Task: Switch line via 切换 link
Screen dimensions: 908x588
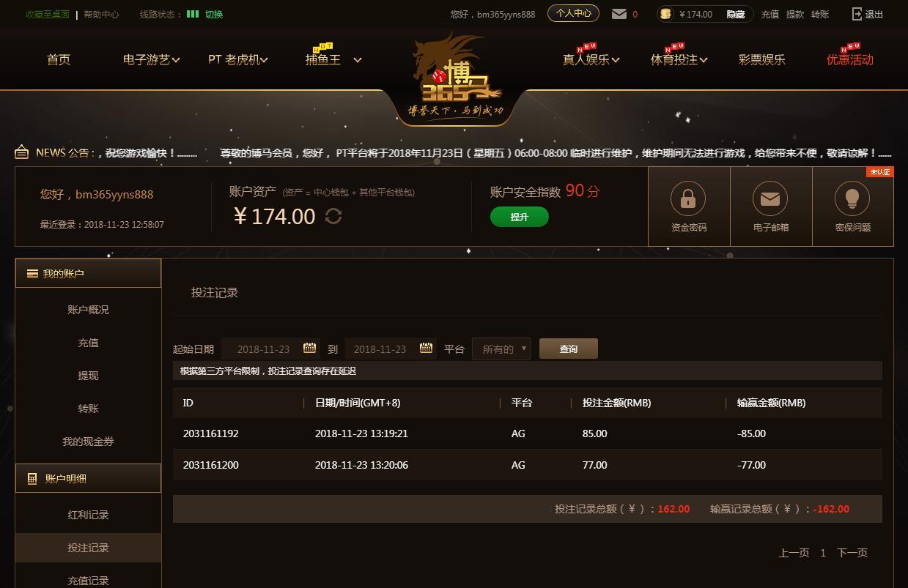Action: pos(214,14)
